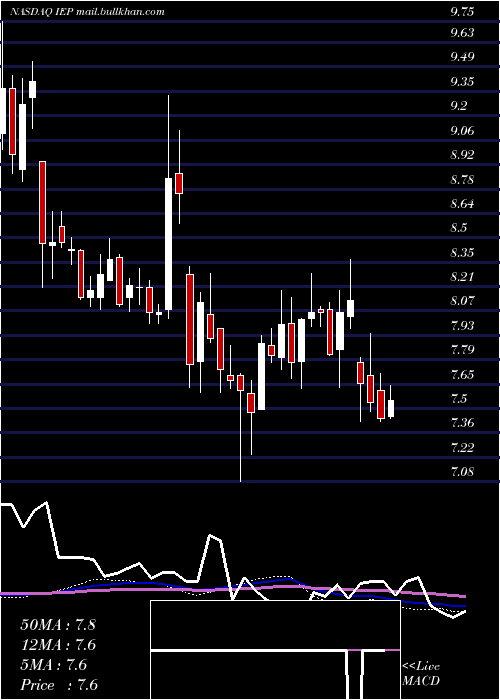Click the 7.79 price axis label
The height and width of the screenshot is (700, 500).
pos(462,350)
